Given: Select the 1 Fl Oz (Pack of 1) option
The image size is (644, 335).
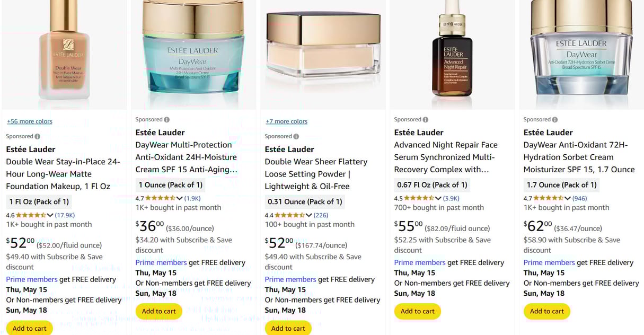Looking at the screenshot, I should pos(39,201).
